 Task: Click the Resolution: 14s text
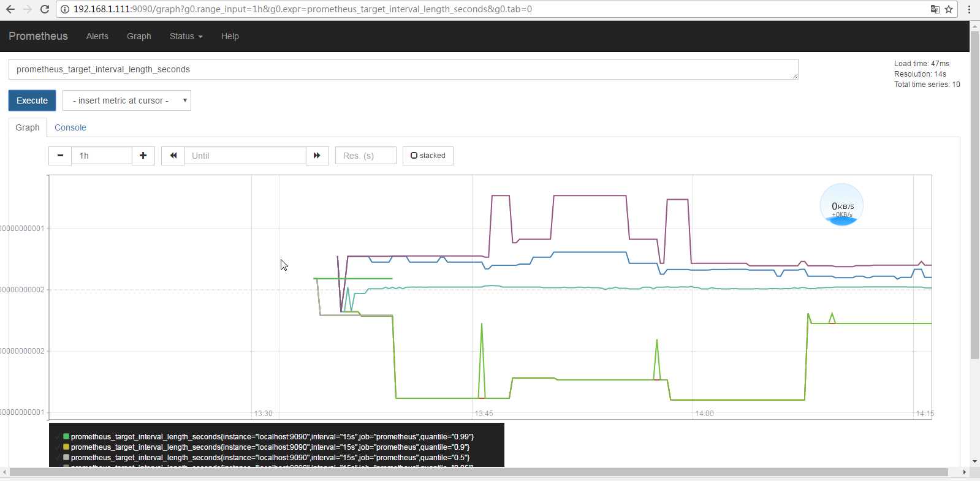[920, 74]
